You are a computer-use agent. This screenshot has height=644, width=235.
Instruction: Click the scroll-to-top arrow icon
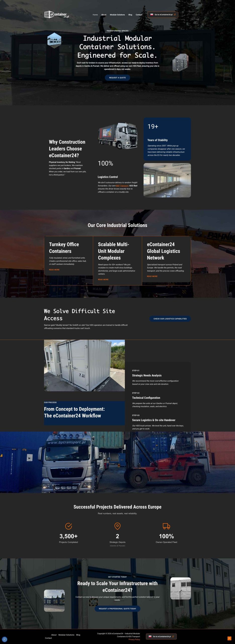click(229, 638)
